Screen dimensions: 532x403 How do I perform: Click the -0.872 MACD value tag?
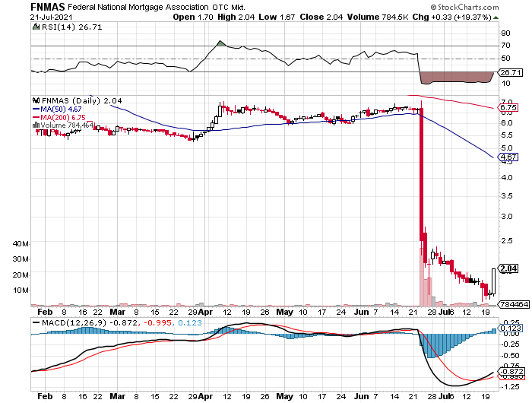[511, 371]
